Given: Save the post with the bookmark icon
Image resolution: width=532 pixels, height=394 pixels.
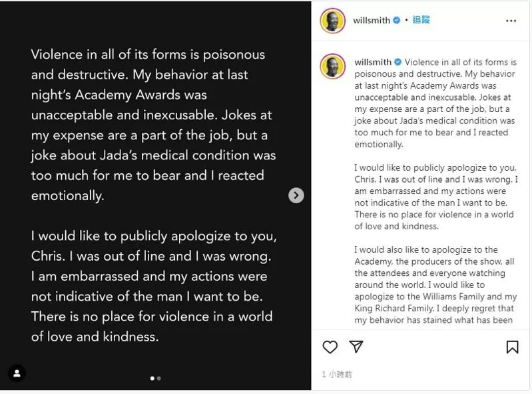Looking at the screenshot, I should coord(512,347).
